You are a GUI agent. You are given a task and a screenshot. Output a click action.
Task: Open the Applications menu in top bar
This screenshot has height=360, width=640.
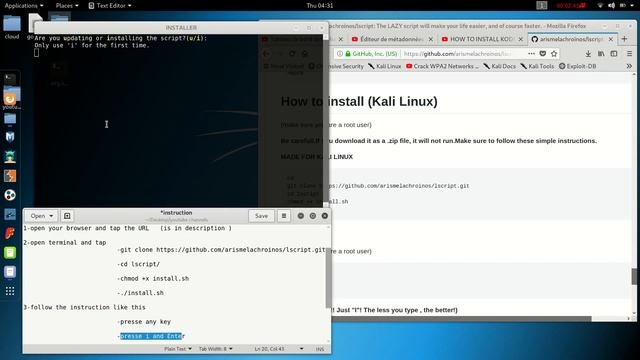coord(24,6)
